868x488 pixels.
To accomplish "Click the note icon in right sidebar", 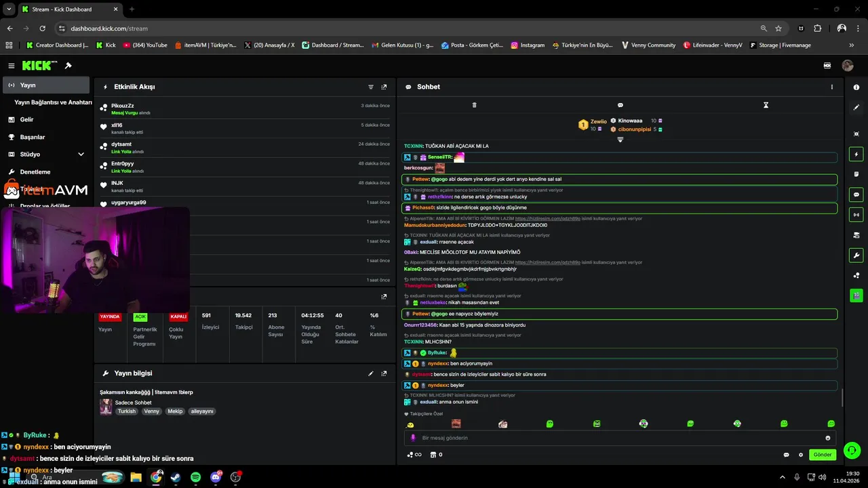I will point(856,174).
